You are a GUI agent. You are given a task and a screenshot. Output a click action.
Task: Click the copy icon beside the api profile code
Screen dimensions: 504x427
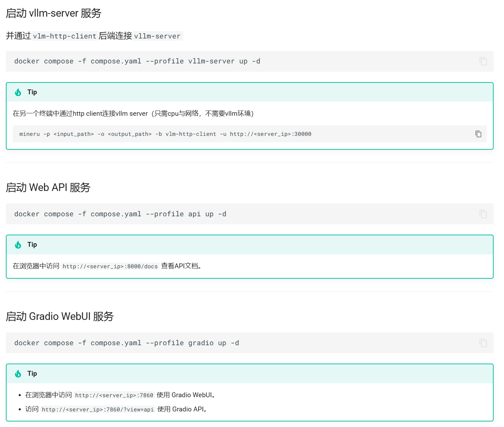pyautogui.click(x=483, y=214)
